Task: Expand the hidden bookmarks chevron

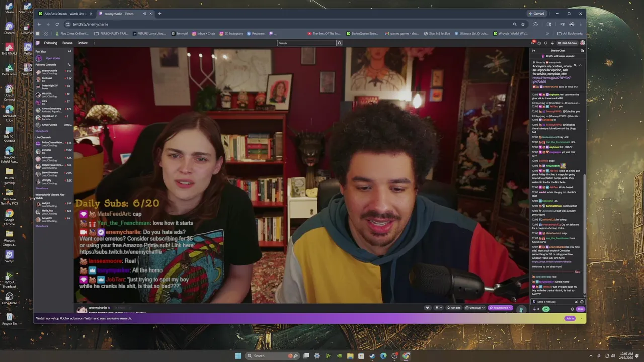Action: [x=547, y=34]
